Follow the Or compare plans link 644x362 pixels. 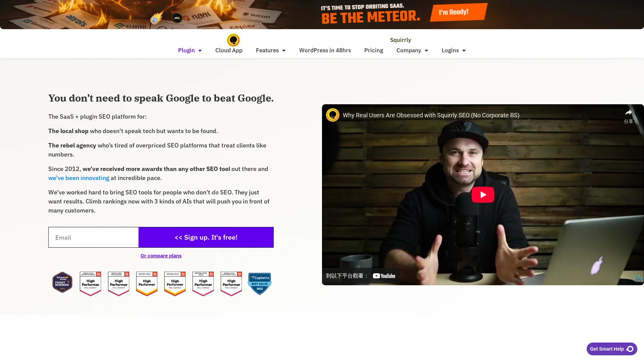coord(161,256)
